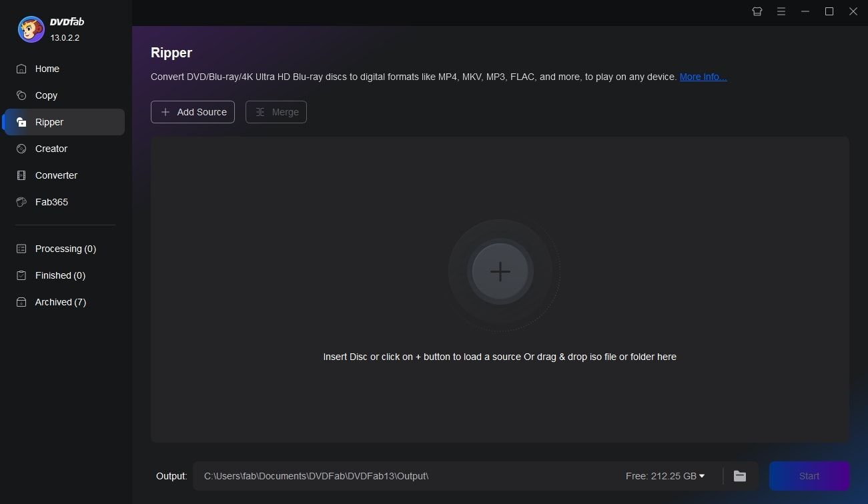
Task: Open the Archived (7) list
Action: pos(64,302)
